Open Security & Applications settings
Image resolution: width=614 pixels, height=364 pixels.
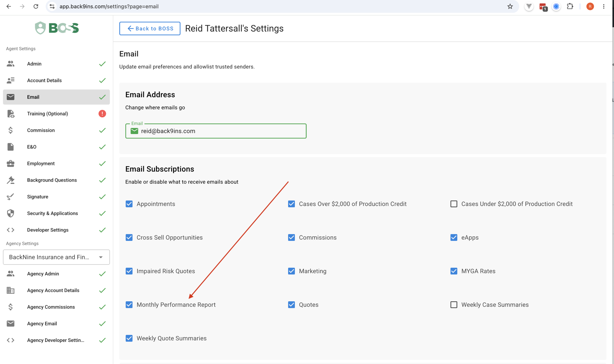[x=56, y=213]
